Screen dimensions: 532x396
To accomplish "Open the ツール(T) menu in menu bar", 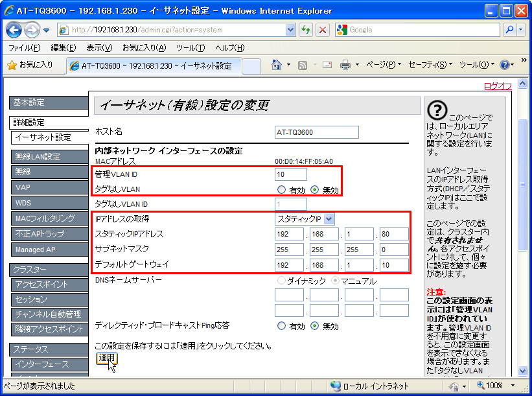I will click(191, 48).
